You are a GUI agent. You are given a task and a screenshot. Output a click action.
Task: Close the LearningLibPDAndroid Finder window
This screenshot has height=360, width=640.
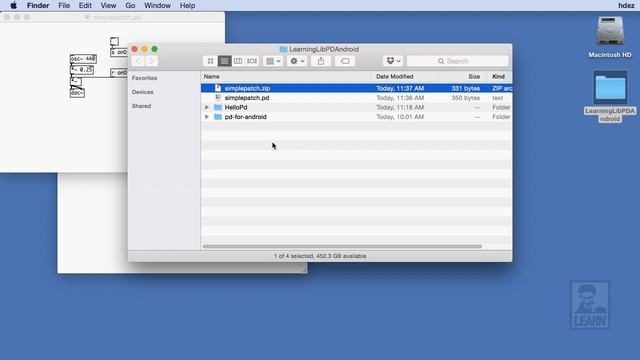click(x=135, y=49)
